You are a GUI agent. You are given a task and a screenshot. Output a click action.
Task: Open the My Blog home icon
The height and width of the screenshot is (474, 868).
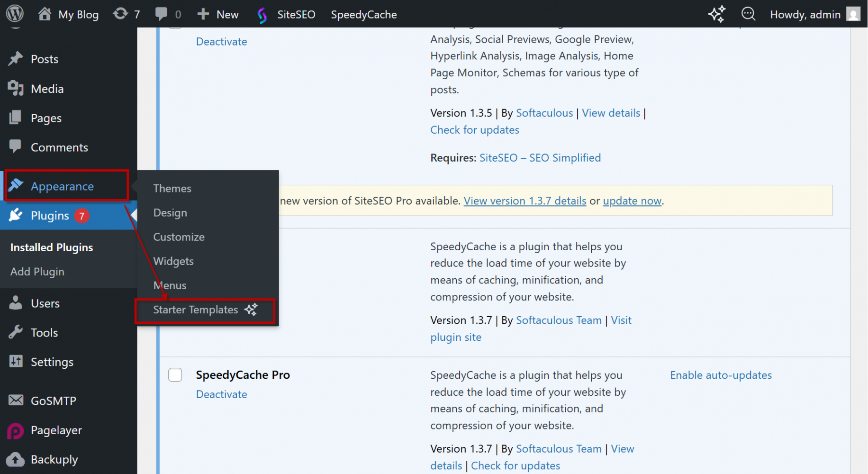(45, 14)
